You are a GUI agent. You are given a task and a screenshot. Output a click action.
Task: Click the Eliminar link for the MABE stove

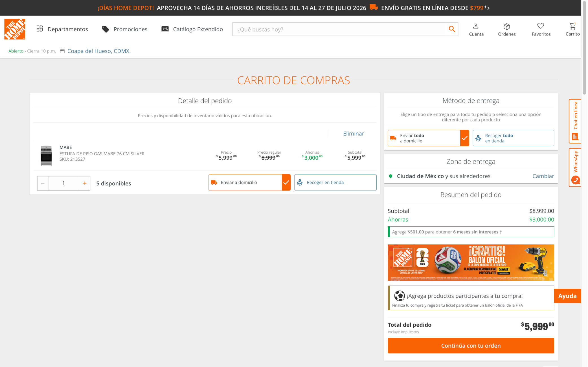[x=353, y=133]
